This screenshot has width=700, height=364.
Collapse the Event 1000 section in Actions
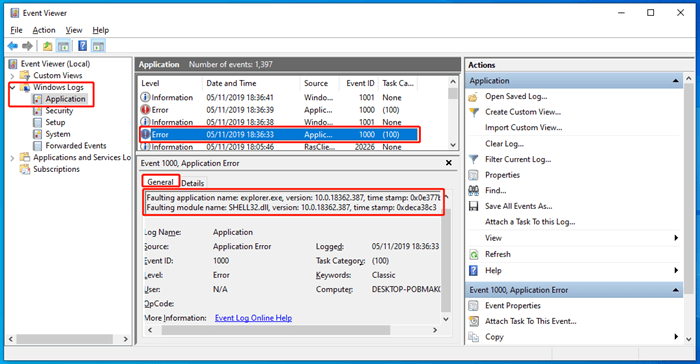(675, 290)
